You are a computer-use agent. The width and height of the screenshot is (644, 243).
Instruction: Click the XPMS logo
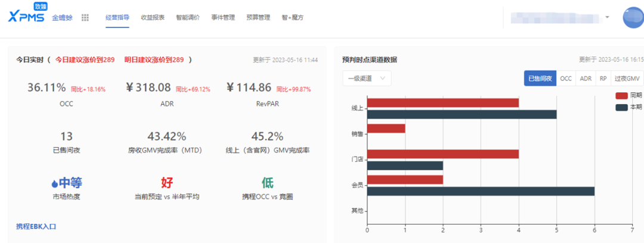(x=27, y=16)
